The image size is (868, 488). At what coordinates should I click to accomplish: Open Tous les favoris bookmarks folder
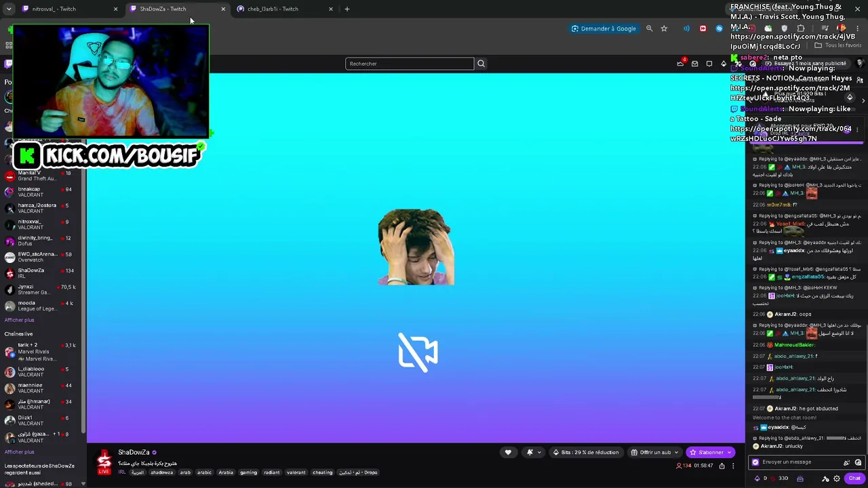[839, 45]
